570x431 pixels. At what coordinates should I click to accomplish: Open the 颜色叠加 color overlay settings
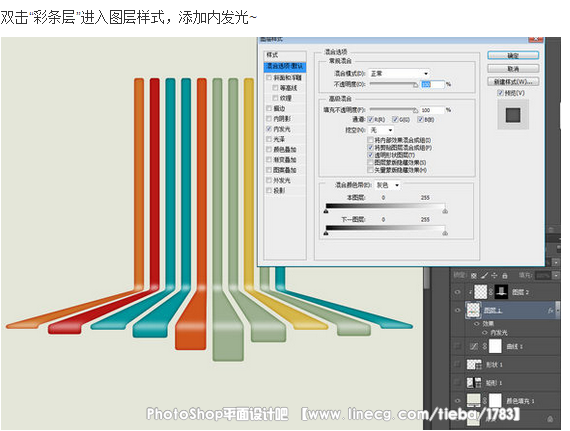coord(285,149)
